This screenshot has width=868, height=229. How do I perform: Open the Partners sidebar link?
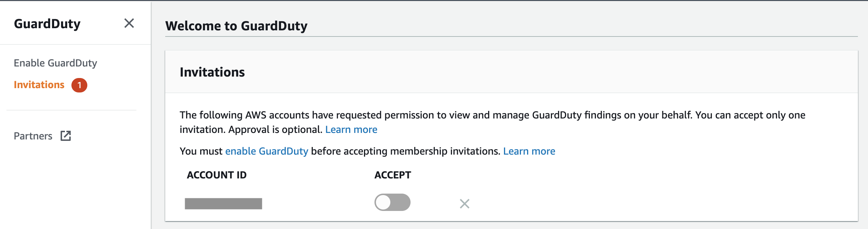pyautogui.click(x=33, y=136)
